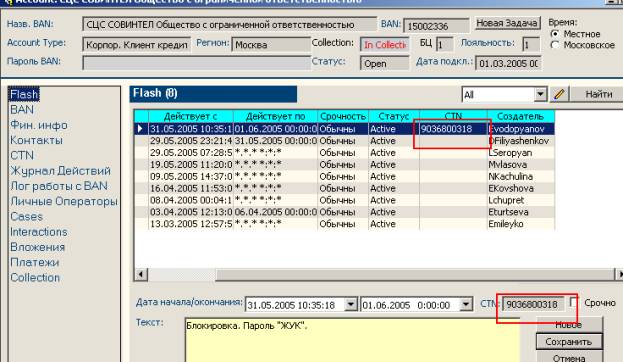This screenshot has width=623, height=362.
Task: Click date cell 19.05.2005 11:20:0
Action: [x=191, y=165]
